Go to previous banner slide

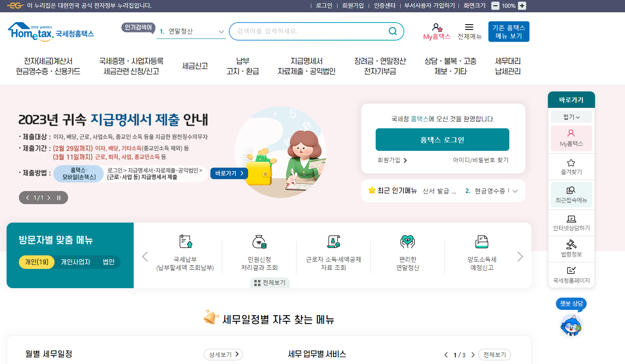click(x=27, y=198)
